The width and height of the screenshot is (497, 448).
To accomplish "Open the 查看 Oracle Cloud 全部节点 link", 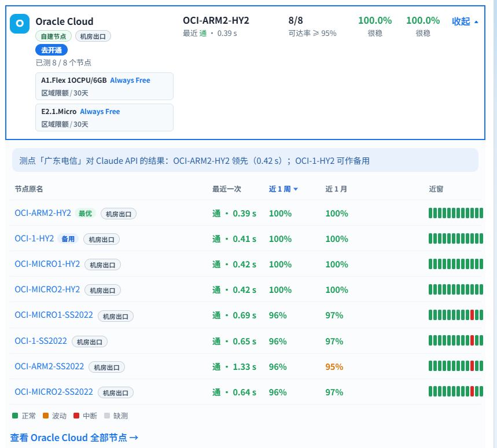I will pyautogui.click(x=74, y=438).
